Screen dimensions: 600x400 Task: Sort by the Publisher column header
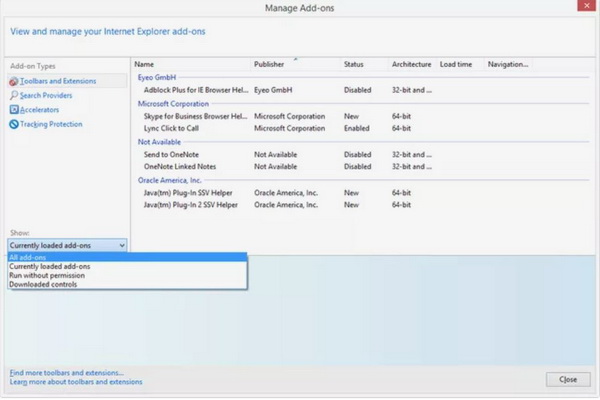point(295,64)
